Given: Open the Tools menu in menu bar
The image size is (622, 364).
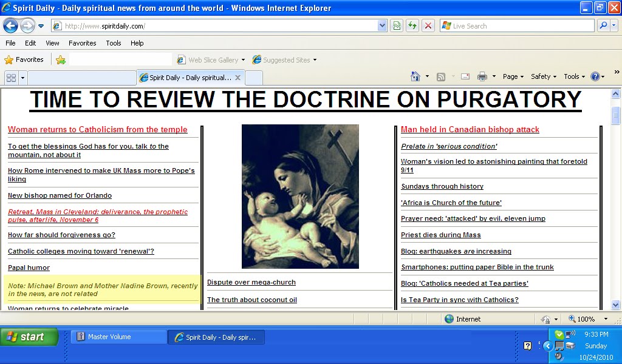Looking at the screenshot, I should 114,43.
